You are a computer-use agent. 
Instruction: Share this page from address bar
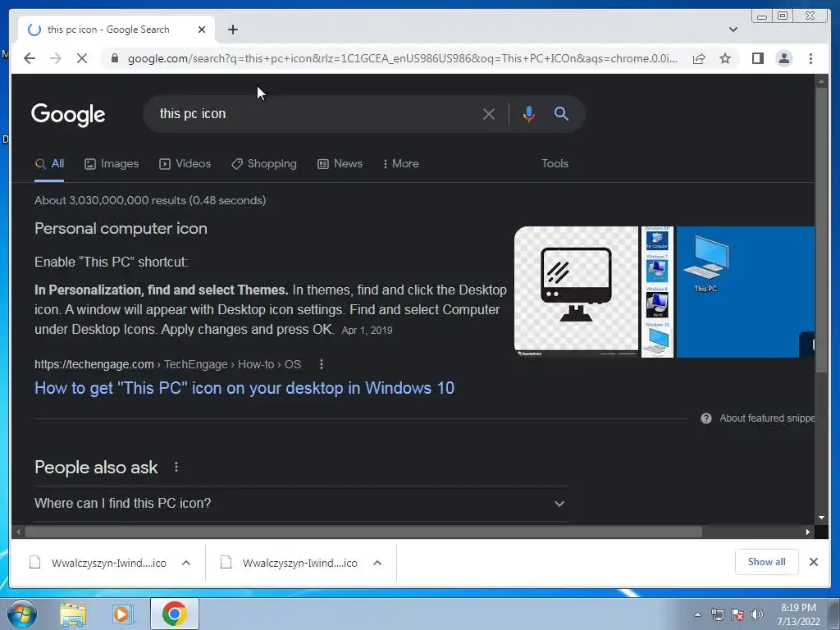[x=699, y=58]
